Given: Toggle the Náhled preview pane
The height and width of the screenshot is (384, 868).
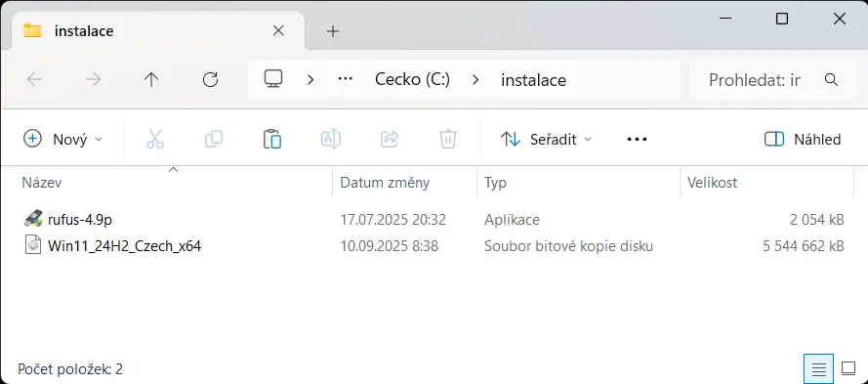Looking at the screenshot, I should point(803,139).
